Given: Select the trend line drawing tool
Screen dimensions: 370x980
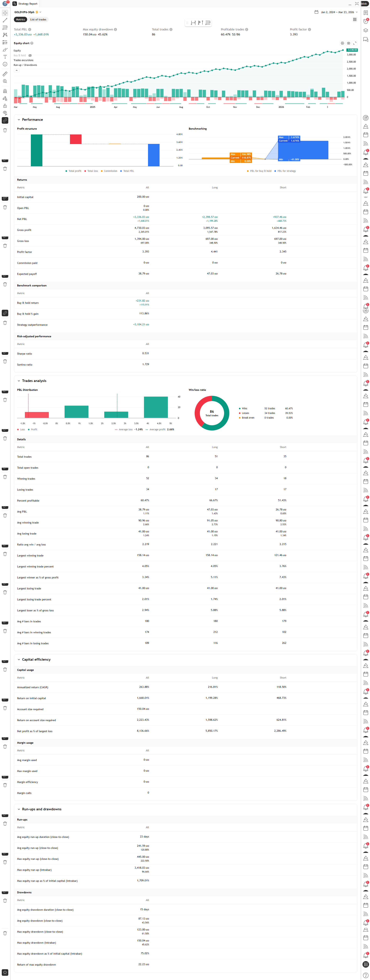Looking at the screenshot, I should coord(5,20).
